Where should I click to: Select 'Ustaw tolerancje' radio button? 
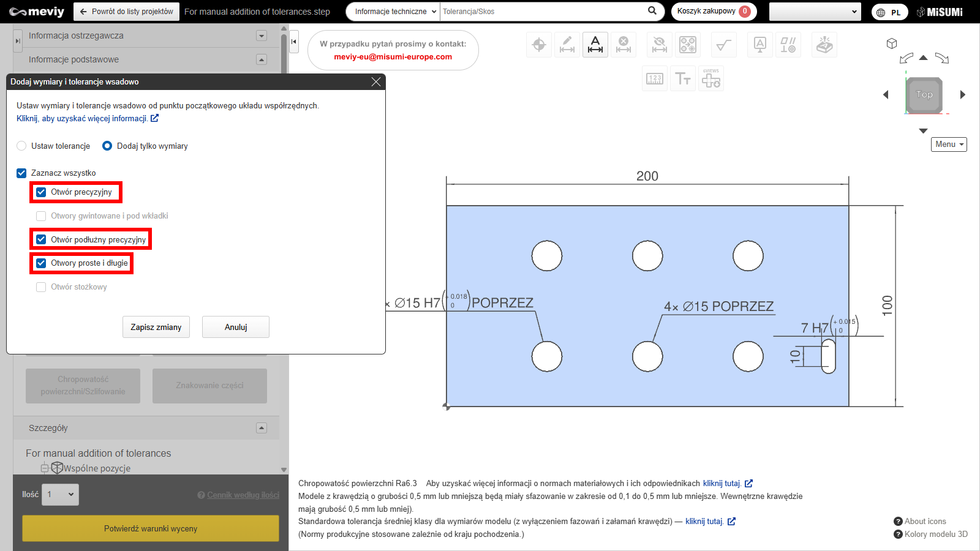click(x=22, y=146)
